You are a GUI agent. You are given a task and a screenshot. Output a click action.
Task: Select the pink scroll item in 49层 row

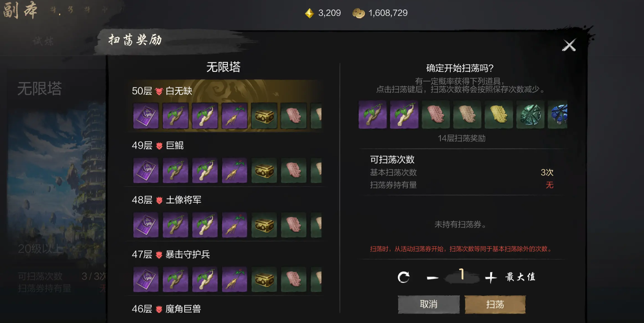tap(293, 170)
